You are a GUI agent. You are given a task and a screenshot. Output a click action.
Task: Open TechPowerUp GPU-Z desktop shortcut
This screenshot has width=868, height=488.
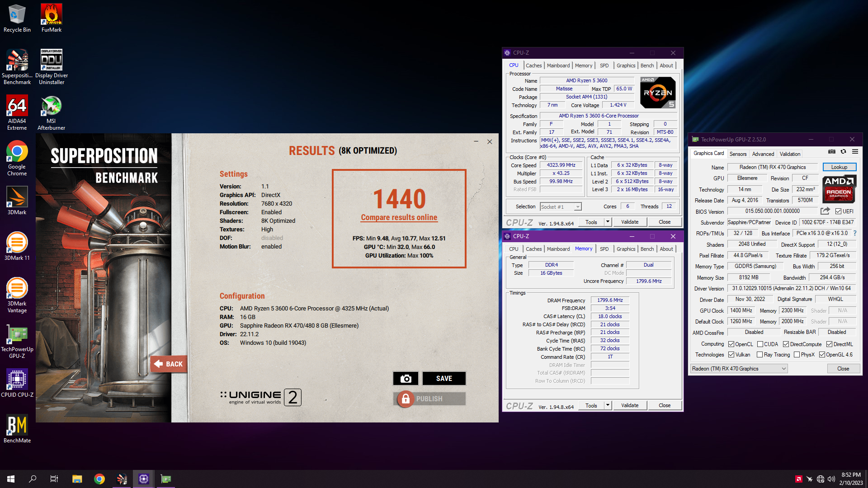click(x=17, y=341)
